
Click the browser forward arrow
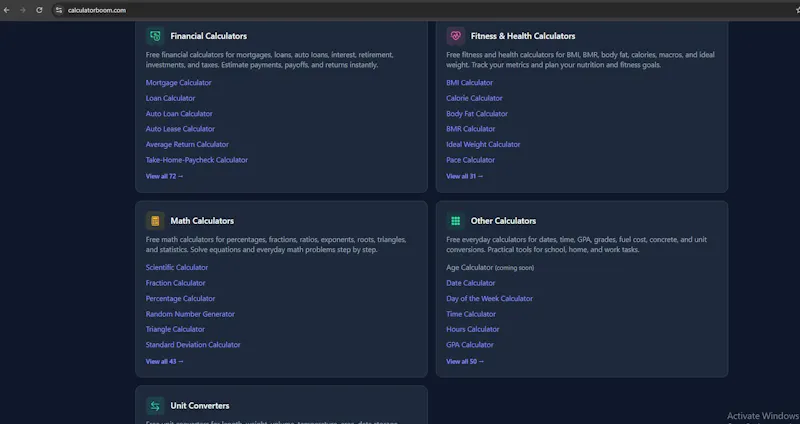point(22,10)
